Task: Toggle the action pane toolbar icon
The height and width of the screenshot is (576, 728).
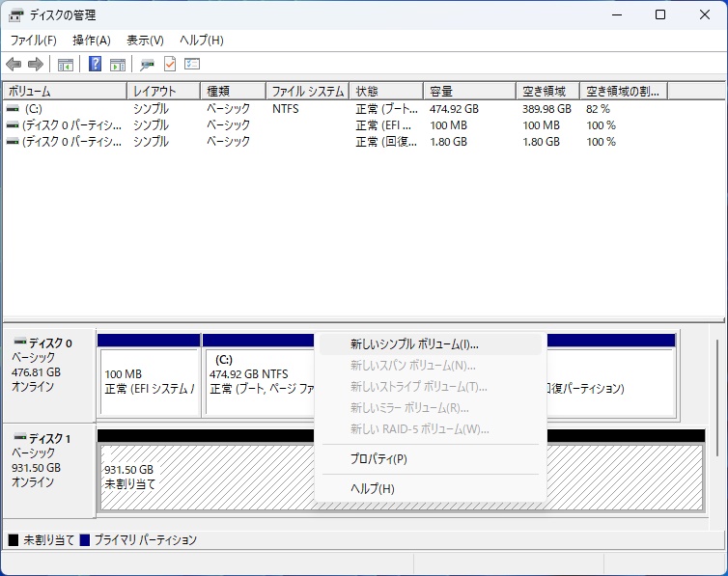Action: click(x=118, y=65)
